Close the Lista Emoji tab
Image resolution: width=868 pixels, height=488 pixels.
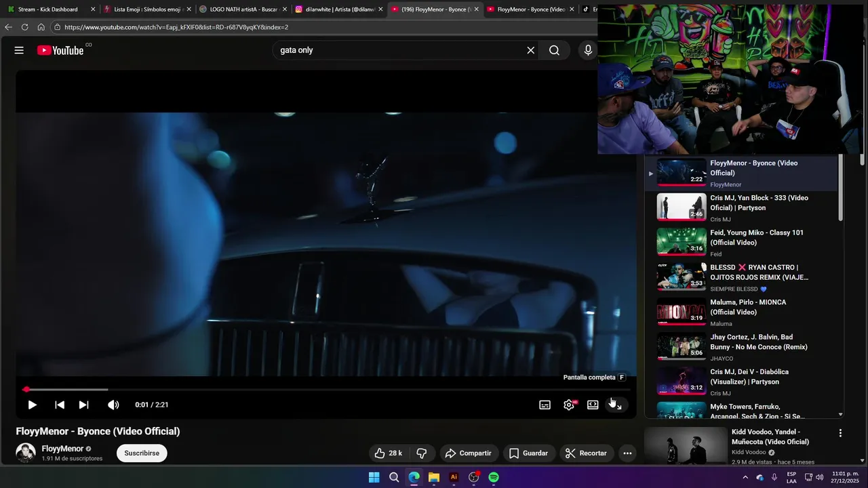pyautogui.click(x=189, y=9)
